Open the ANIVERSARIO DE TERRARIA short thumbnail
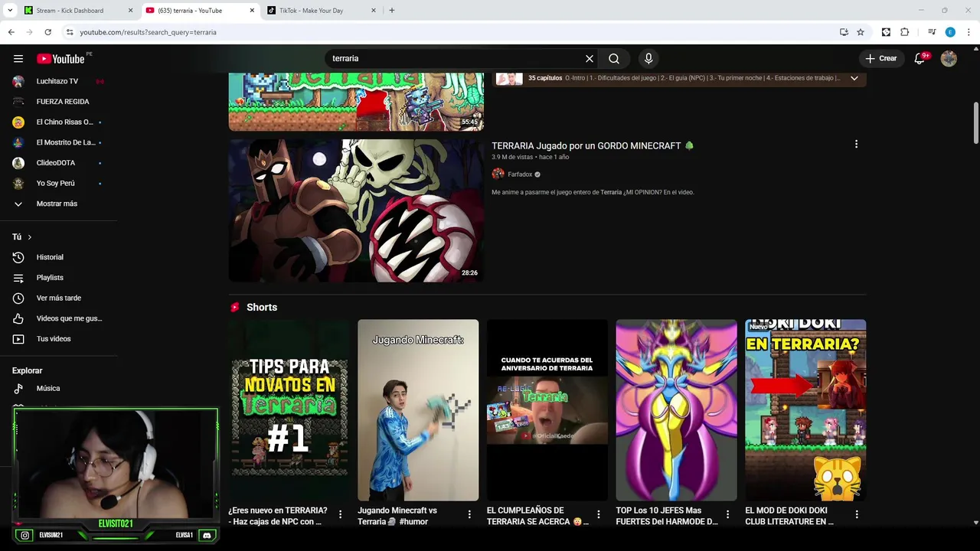980x551 pixels. coord(547,410)
